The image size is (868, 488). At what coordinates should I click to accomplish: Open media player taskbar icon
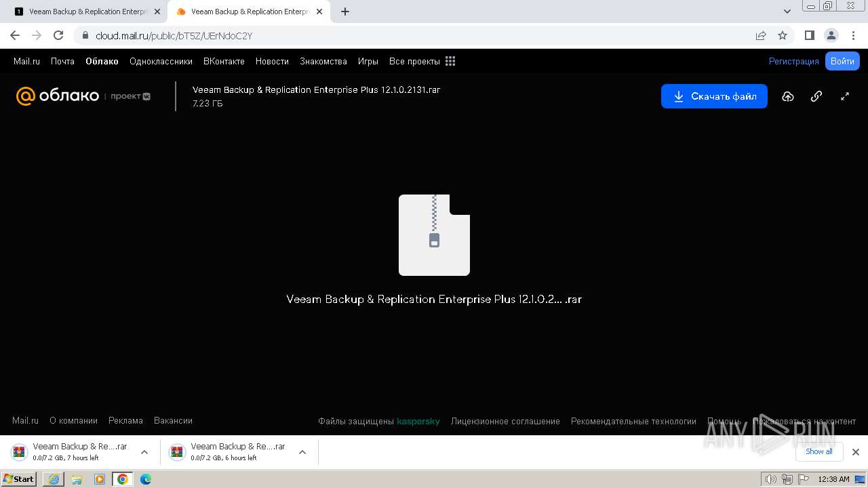pyautogui.click(x=100, y=479)
